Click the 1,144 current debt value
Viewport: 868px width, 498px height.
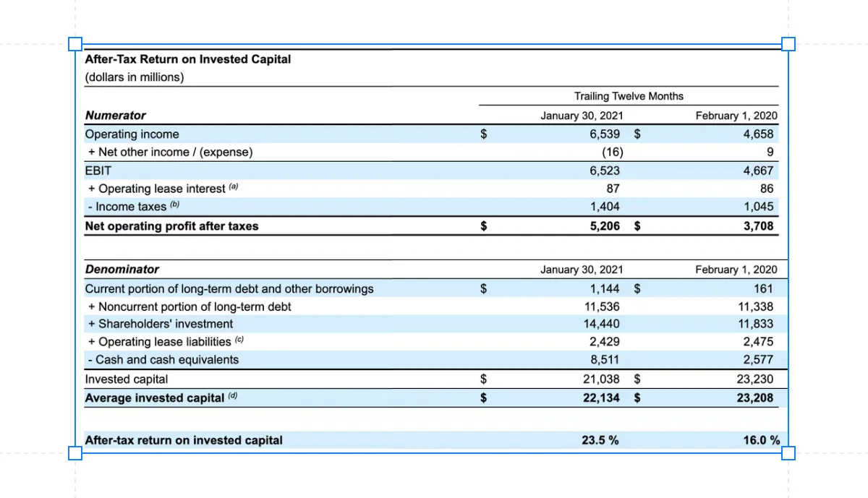click(605, 289)
